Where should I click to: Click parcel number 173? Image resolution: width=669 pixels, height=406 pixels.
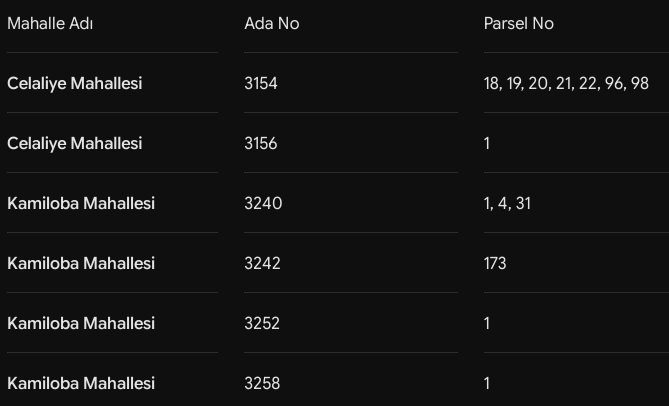(x=495, y=263)
